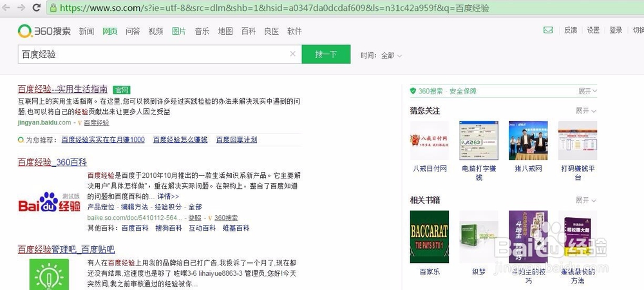Open the 360搜索 link beside 快照

226,218
